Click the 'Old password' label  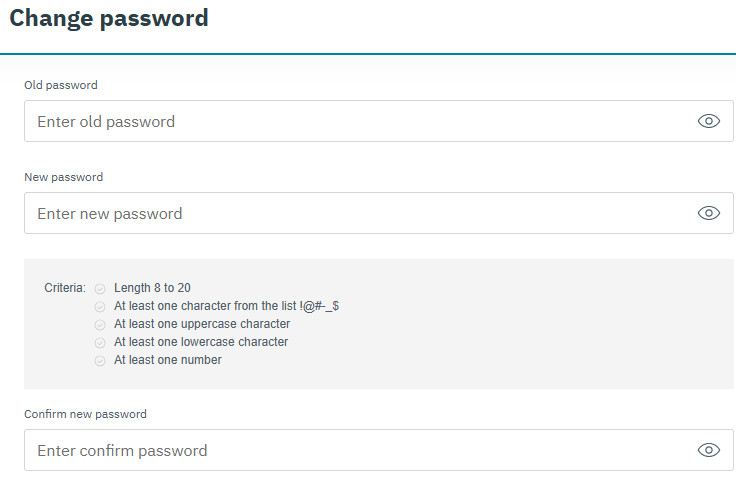click(61, 85)
